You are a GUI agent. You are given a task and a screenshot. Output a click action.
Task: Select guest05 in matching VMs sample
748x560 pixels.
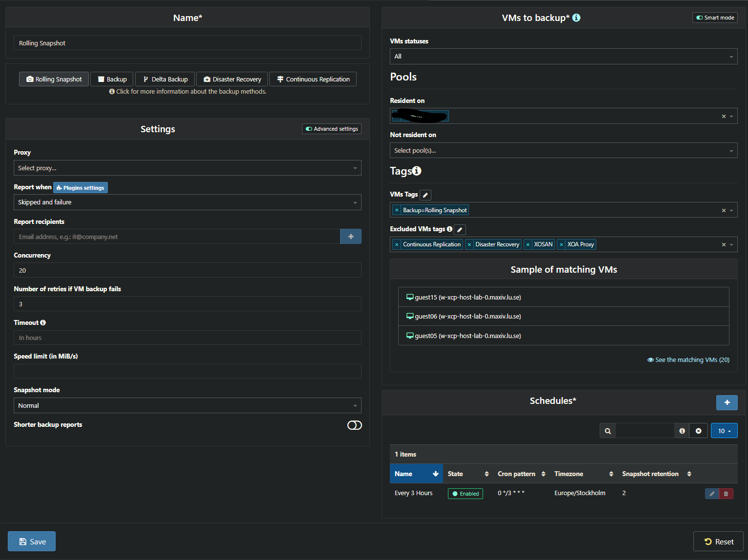(564, 336)
